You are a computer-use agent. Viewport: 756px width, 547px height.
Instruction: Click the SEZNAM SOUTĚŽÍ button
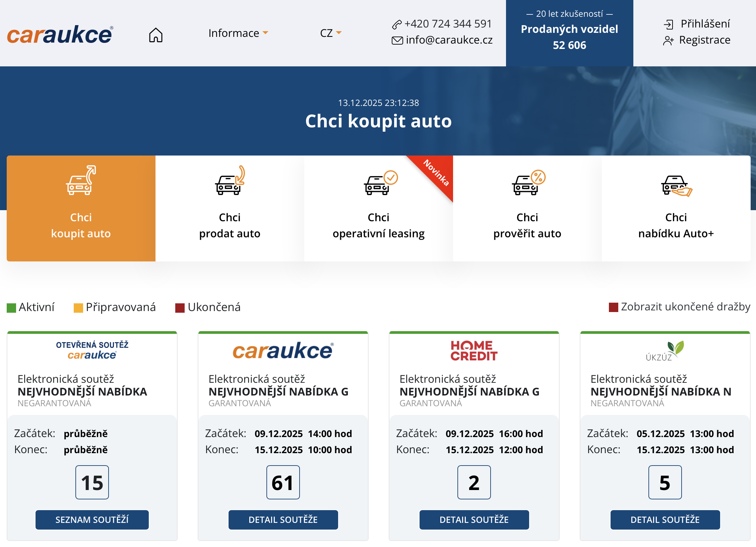(92, 520)
